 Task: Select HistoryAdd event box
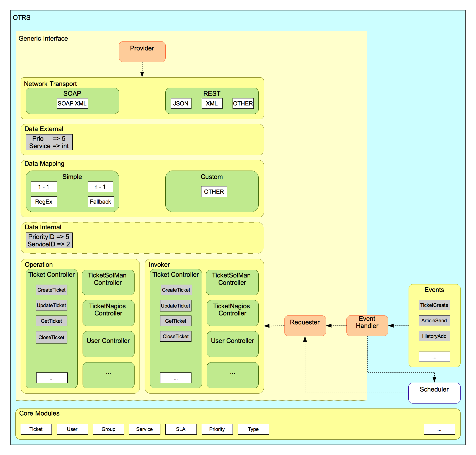(x=434, y=336)
